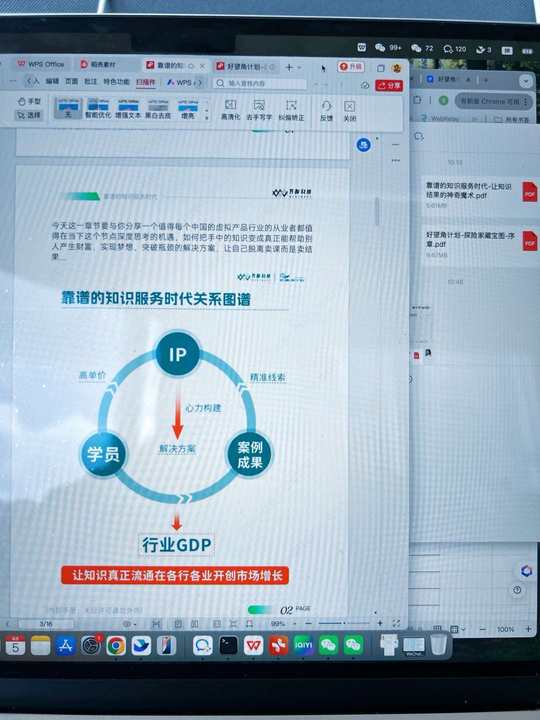Open Chrome from the Dock
The image size is (540, 720).
coord(116,646)
